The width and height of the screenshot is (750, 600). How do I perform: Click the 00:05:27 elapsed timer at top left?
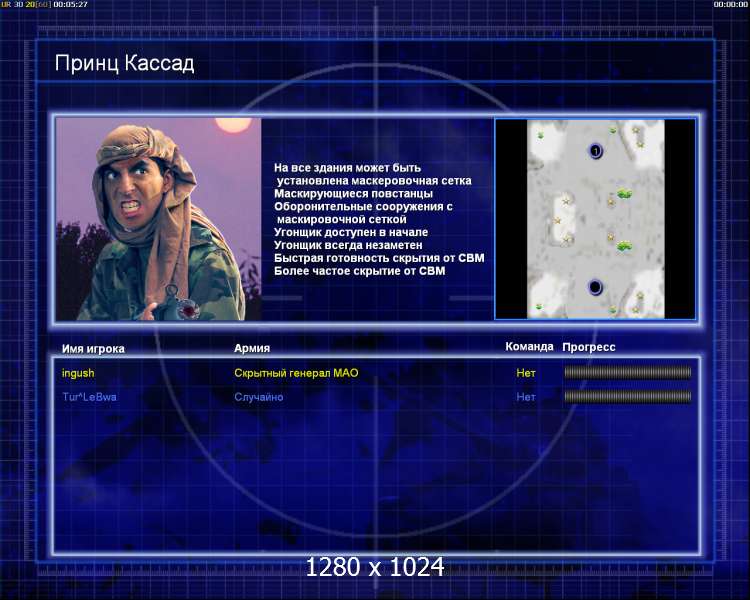point(70,5)
